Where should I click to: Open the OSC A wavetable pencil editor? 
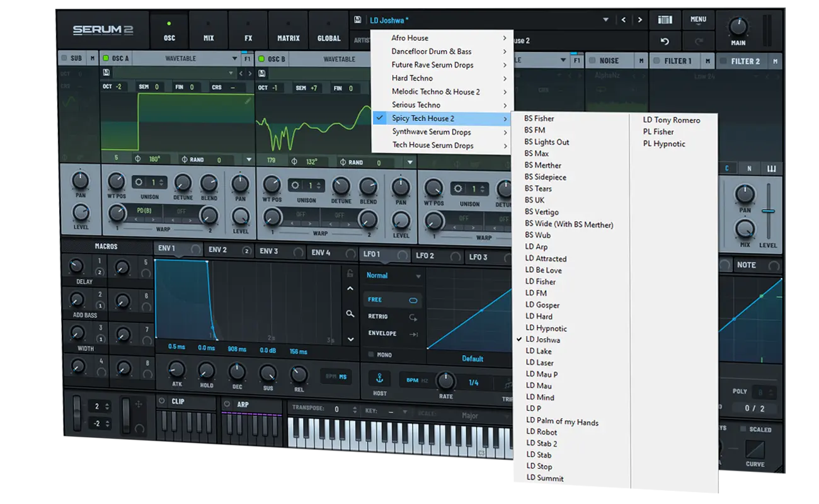coord(248,100)
